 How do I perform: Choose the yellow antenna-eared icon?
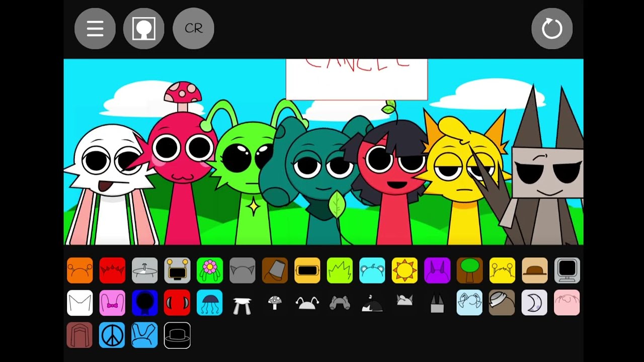pyautogui.click(x=502, y=270)
